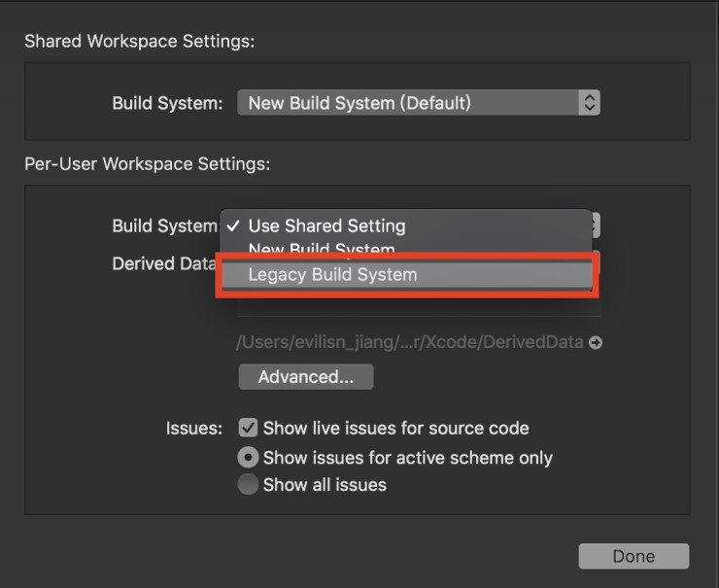Click the /Users/evilisn_jiang DerivedData path text
The height and width of the screenshot is (588, 719).
(410, 342)
